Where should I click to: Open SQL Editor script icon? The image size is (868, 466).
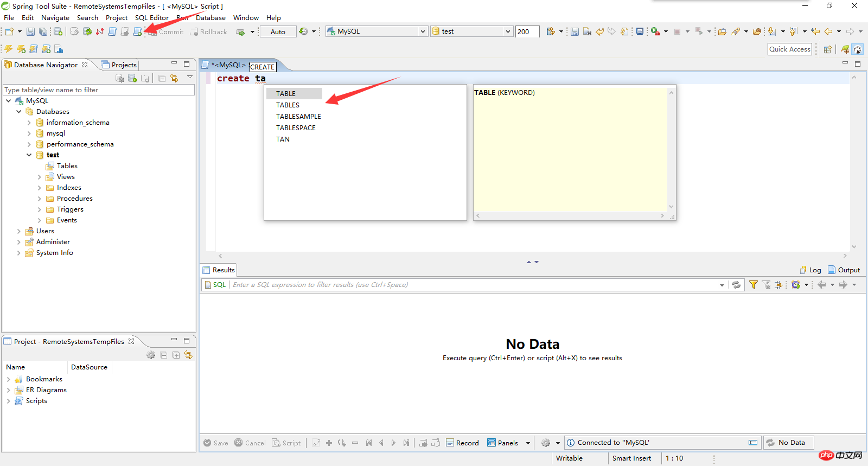(x=112, y=31)
